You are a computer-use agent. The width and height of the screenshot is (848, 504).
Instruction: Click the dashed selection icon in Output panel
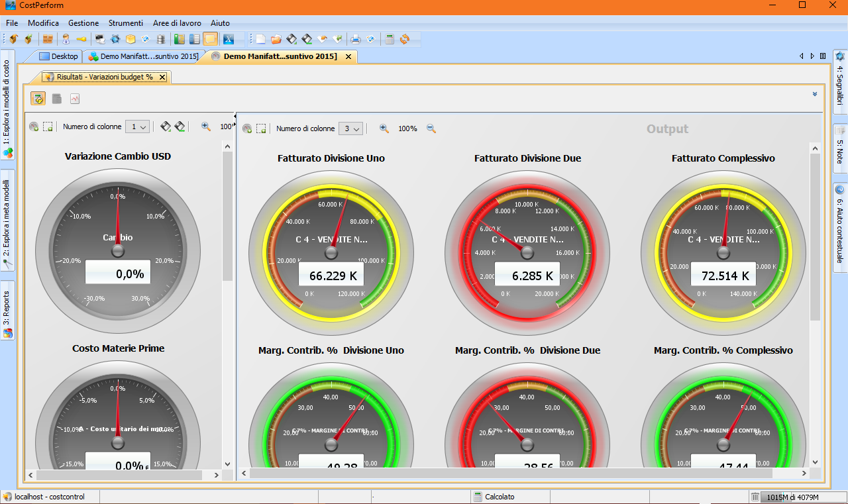click(x=261, y=128)
